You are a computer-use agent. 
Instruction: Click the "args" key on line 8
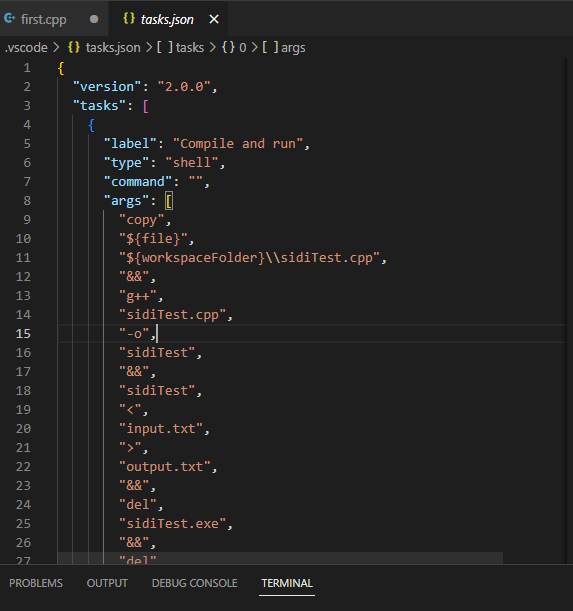[126, 201]
